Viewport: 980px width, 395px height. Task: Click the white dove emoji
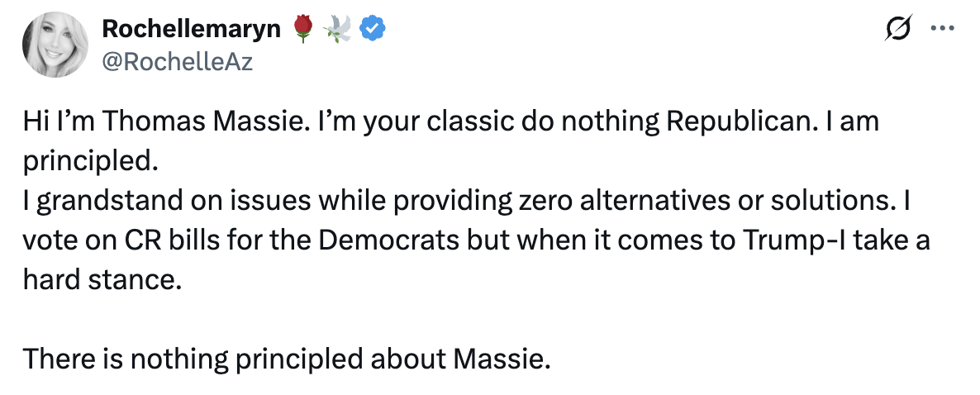[x=339, y=29]
